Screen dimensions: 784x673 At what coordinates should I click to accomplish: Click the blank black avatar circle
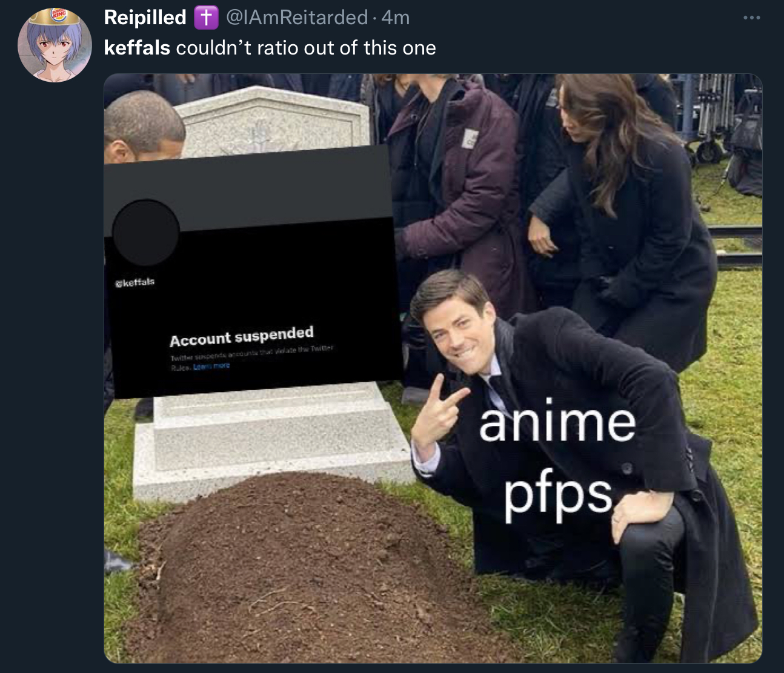(x=145, y=233)
